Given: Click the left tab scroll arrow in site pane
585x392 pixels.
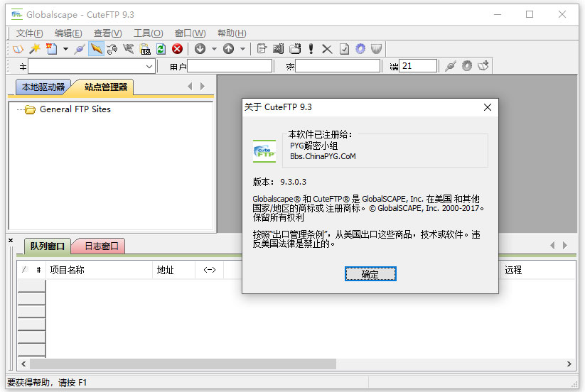Looking at the screenshot, I should point(190,87).
